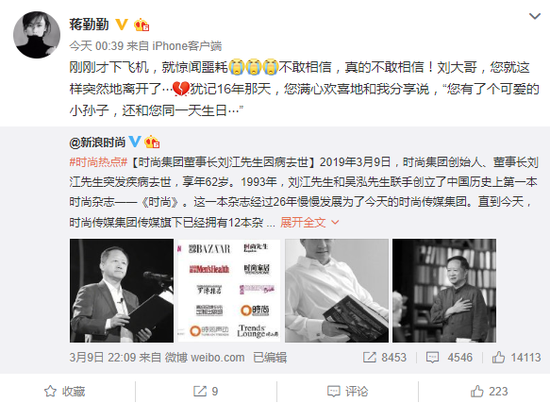
Task: Like this post showing 223 likes
Action: coord(489,391)
